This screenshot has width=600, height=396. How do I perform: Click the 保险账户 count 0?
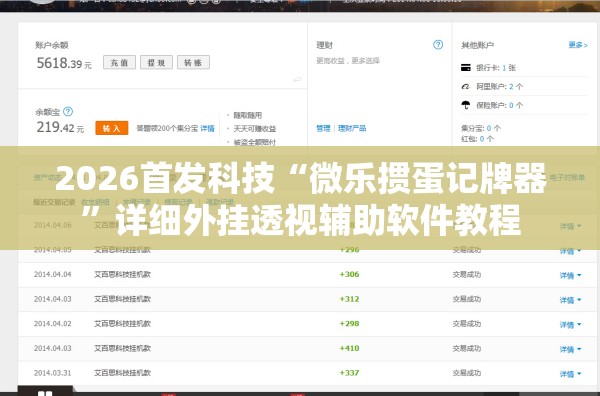pyautogui.click(x=511, y=105)
